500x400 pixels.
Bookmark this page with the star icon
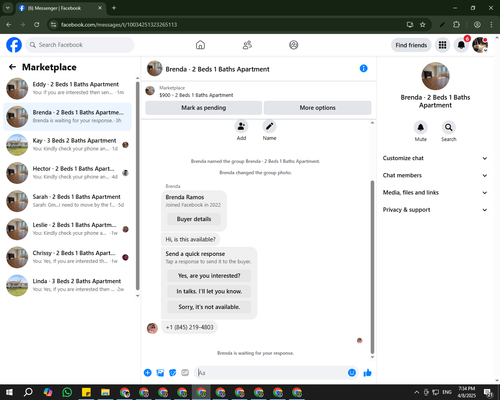point(423,25)
